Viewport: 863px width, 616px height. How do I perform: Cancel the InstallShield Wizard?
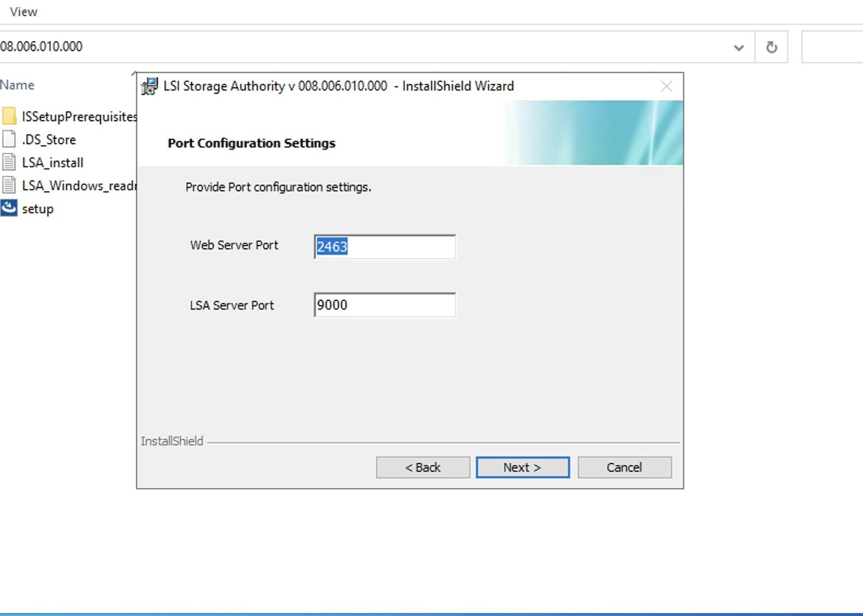tap(624, 467)
